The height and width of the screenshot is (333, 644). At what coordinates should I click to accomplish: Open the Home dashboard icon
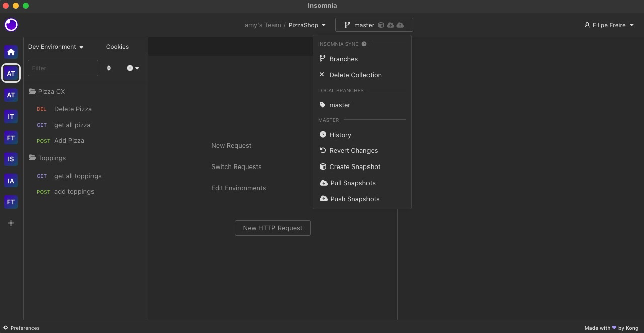pos(11,52)
